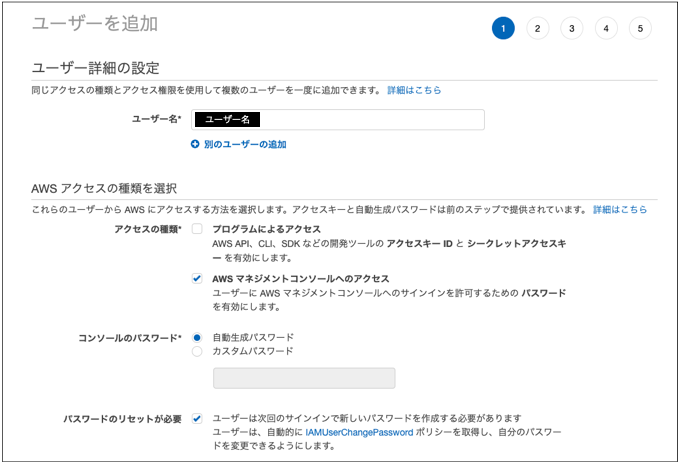Click the ユーザー詳細の設定 heading

tap(95, 68)
